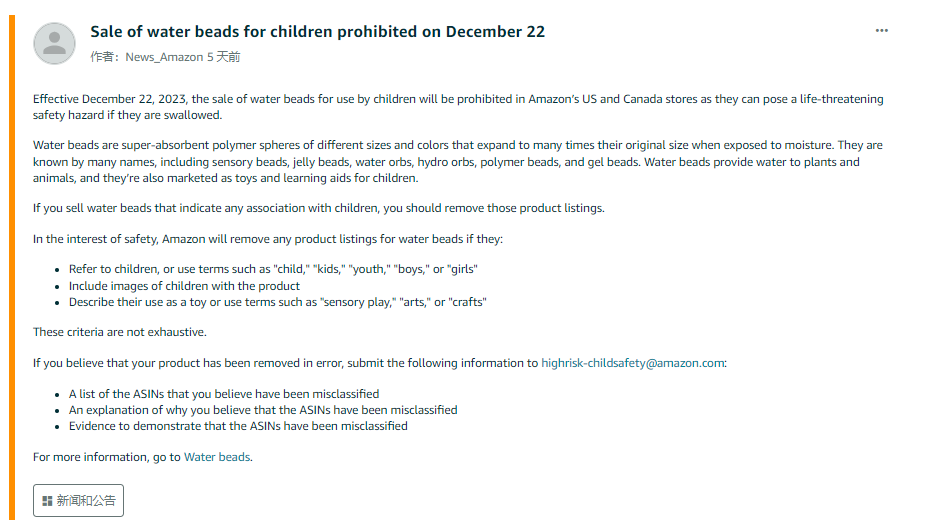
Task: Click the 作者 label before the author name
Action: point(105,57)
